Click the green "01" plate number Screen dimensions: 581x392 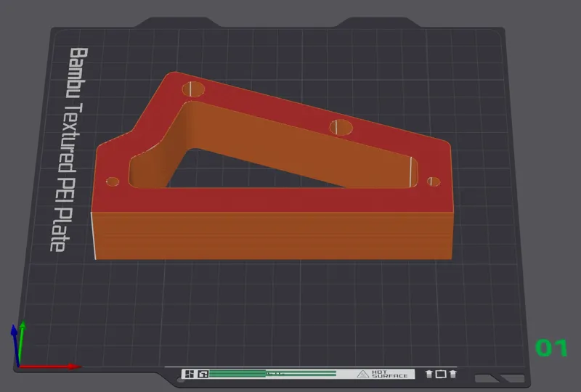tap(551, 348)
